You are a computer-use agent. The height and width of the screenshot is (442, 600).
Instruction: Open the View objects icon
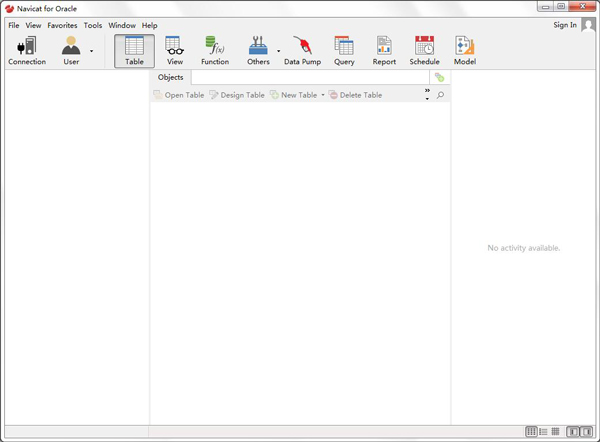pyautogui.click(x=174, y=51)
